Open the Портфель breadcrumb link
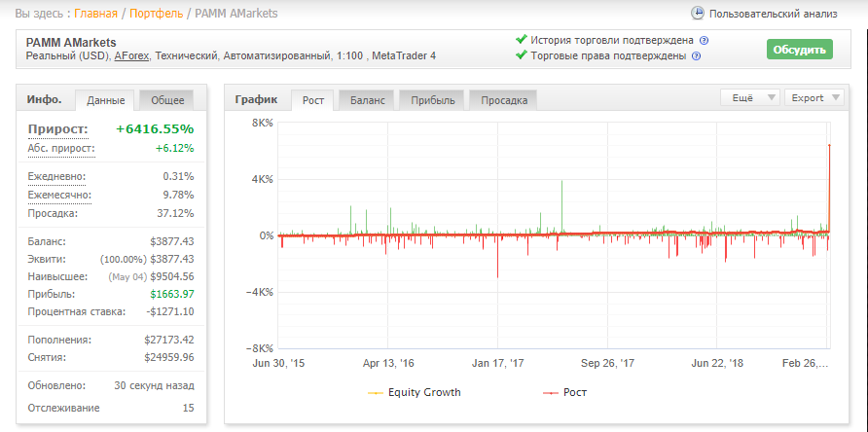The image size is (868, 432). (x=156, y=14)
